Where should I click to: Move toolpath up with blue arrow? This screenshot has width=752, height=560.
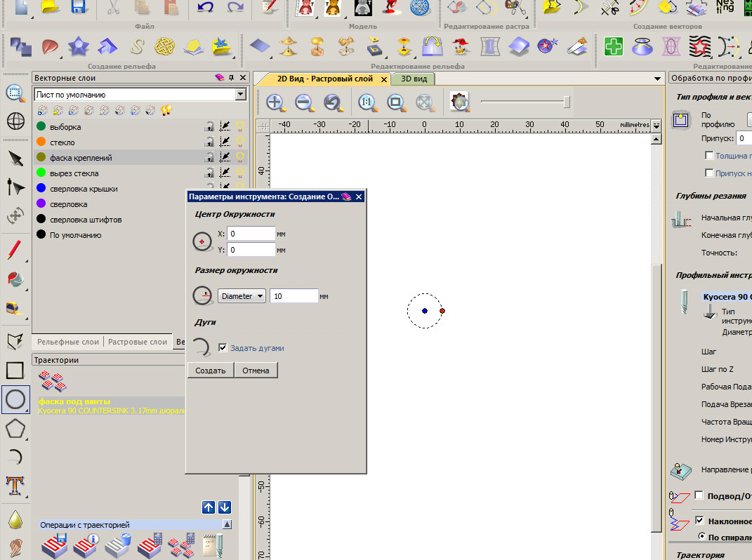209,507
